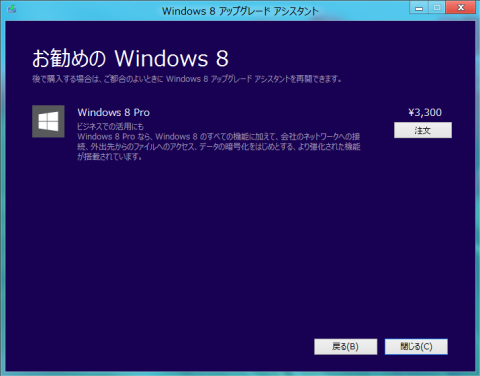
Task: Click the description line beginning 'Windows 8 Pro なら'
Action: (x=219, y=136)
